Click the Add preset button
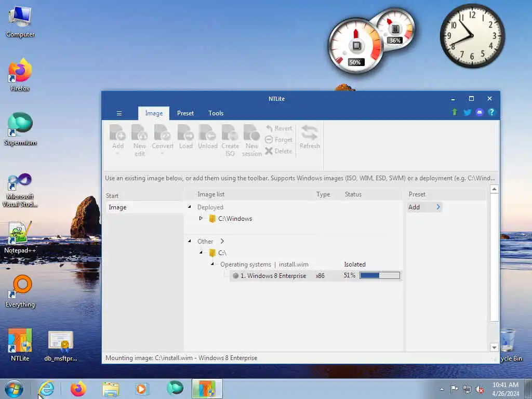Screen dimensions: 532x399 click(x=424, y=207)
